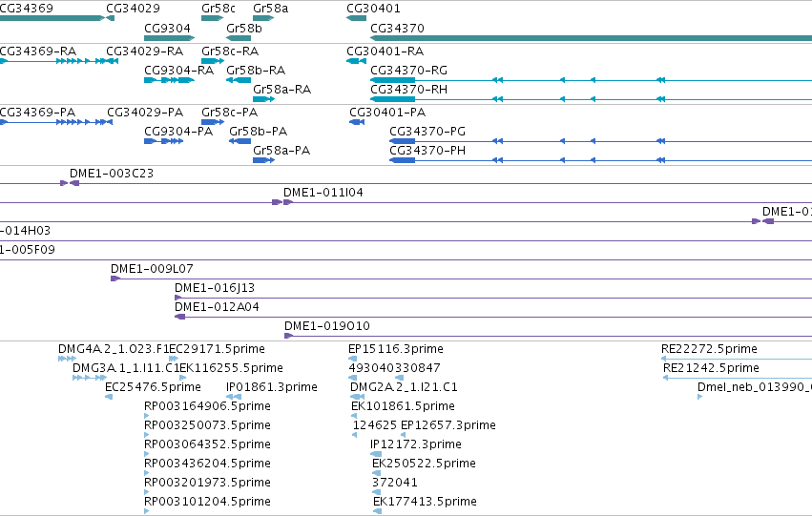Click the EC29171.5prime EST
812x516 pixels.
174,359
